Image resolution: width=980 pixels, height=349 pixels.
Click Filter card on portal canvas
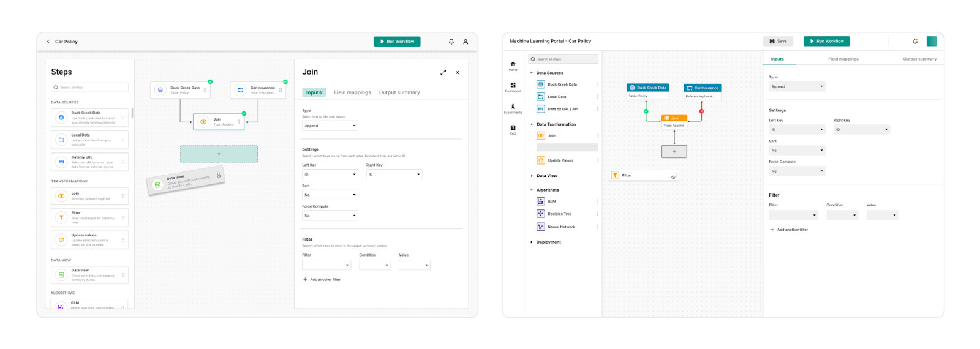pos(644,175)
